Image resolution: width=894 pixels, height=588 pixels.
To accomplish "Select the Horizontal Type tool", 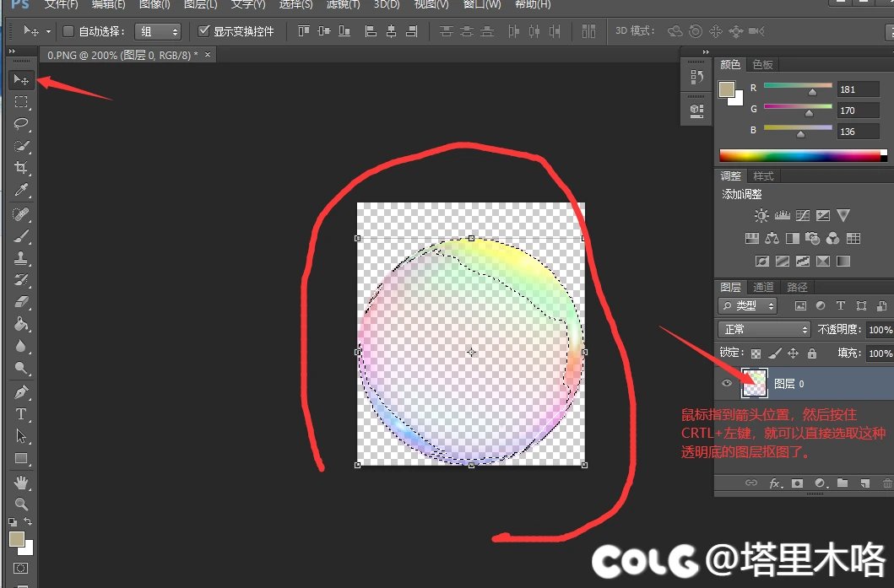I will [x=21, y=414].
